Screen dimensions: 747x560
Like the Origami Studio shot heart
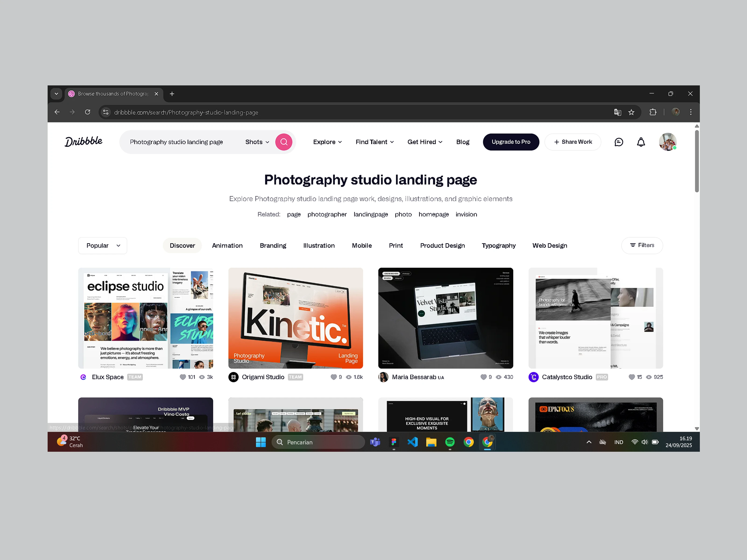click(333, 377)
